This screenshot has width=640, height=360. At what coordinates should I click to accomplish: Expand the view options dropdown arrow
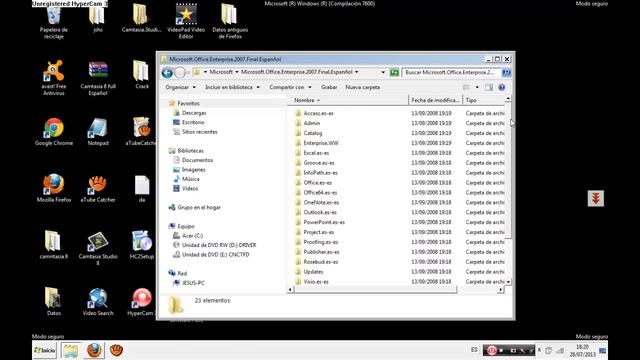click(477, 87)
